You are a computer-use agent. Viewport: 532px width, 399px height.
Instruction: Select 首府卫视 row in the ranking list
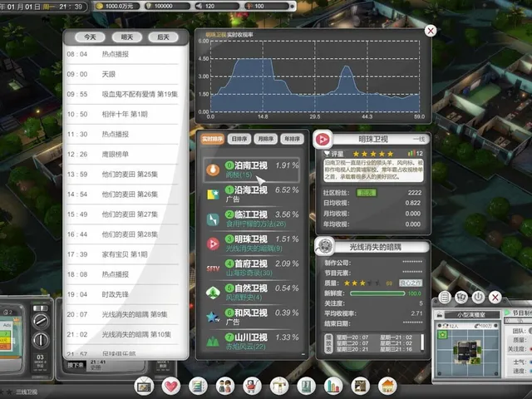click(x=251, y=268)
